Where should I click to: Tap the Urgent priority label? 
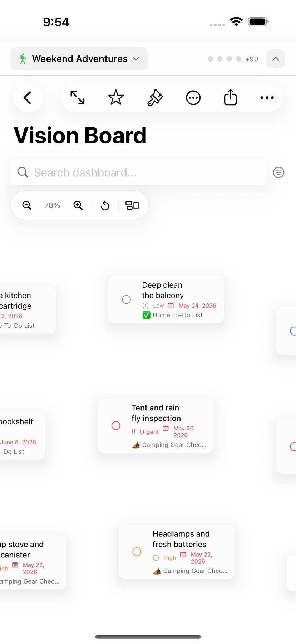click(x=149, y=432)
